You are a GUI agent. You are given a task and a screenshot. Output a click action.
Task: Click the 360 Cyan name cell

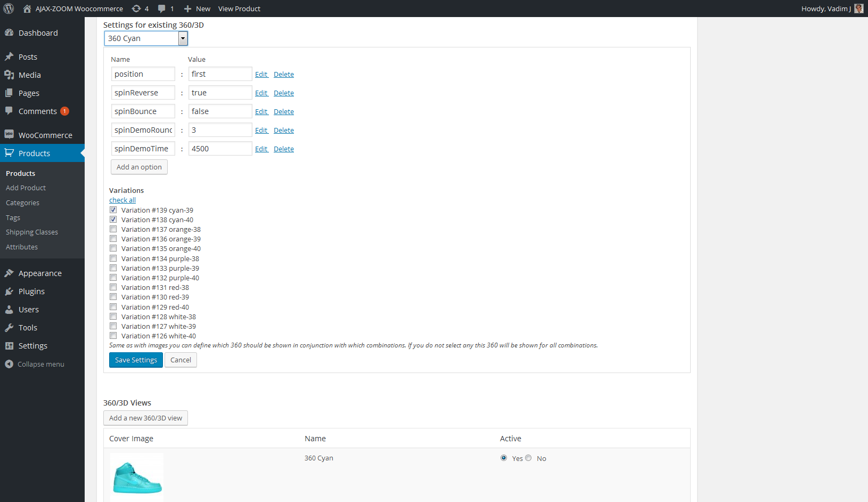click(319, 458)
